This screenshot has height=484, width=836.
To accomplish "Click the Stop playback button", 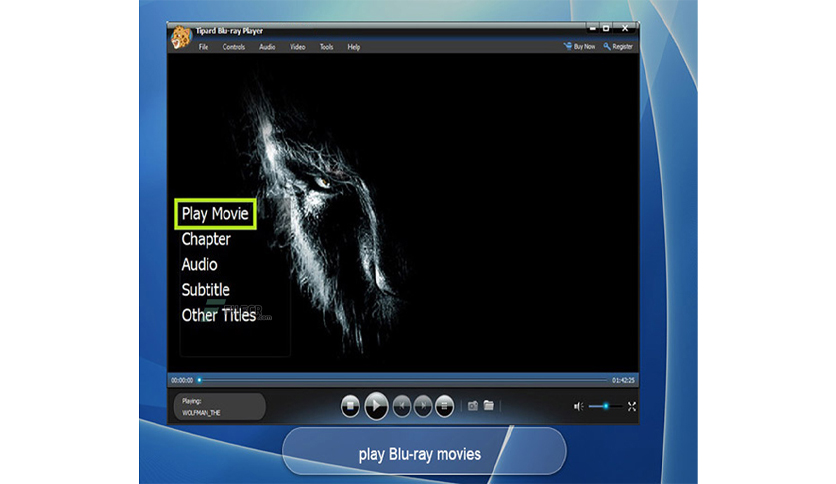I will 350,406.
